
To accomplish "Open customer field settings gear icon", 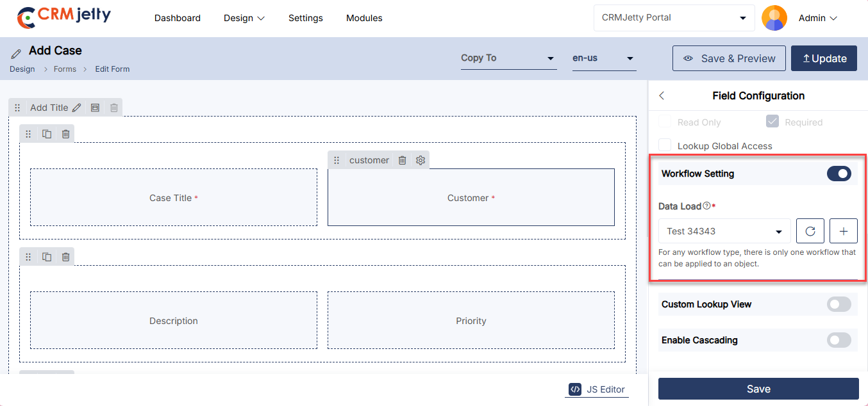I will pos(421,160).
